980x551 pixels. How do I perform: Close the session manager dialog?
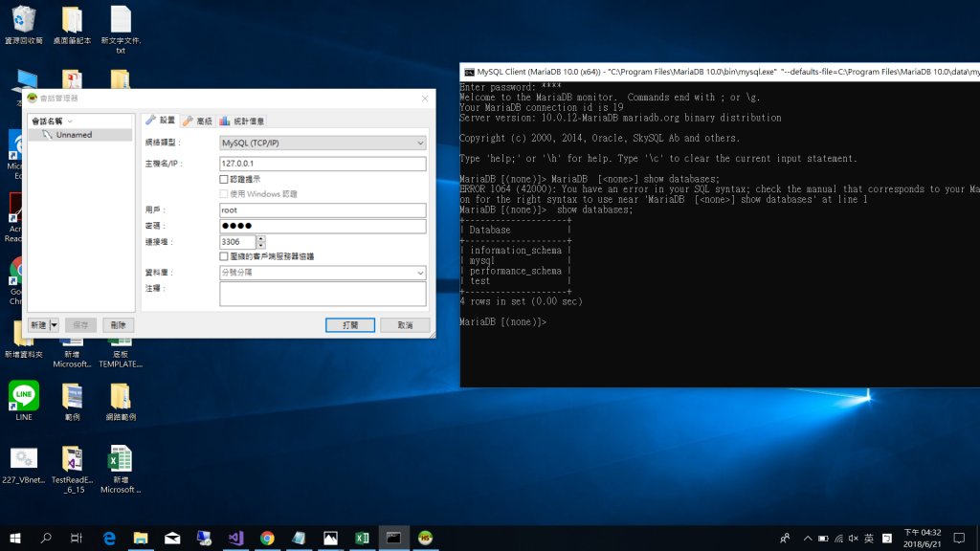coord(425,99)
